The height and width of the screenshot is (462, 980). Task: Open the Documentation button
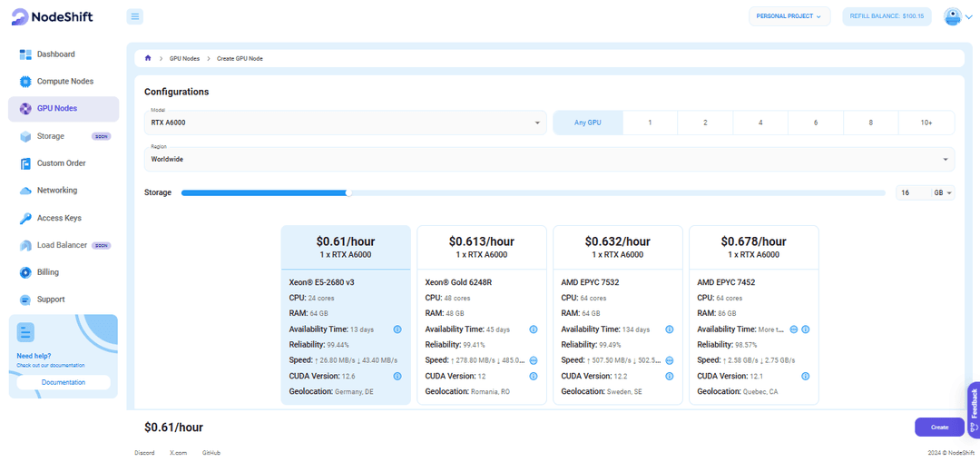point(64,382)
